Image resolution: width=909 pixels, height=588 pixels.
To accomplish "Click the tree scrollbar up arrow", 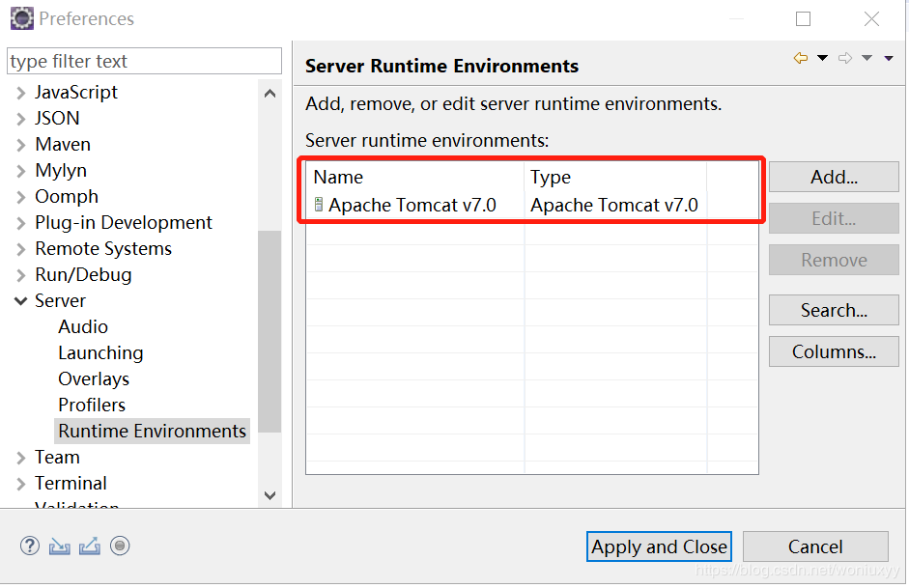I will [270, 94].
